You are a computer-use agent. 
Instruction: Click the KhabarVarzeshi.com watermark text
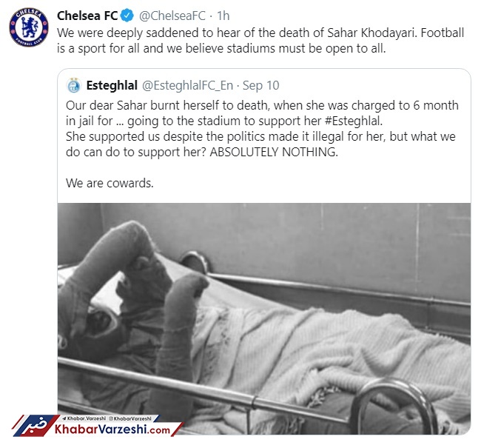pos(112,429)
